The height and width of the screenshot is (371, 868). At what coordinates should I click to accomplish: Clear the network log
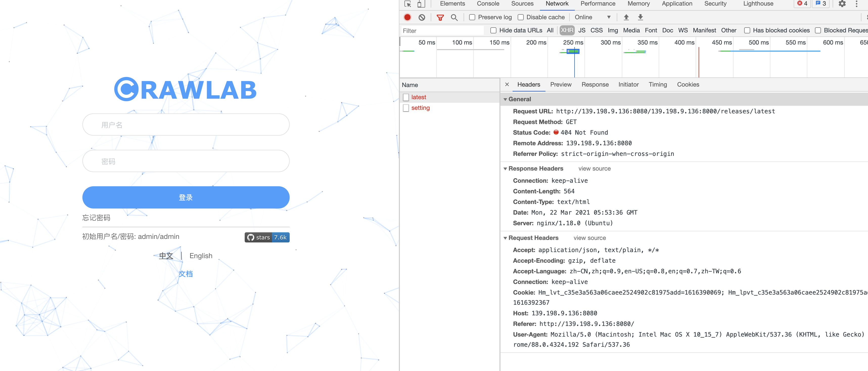coord(422,17)
